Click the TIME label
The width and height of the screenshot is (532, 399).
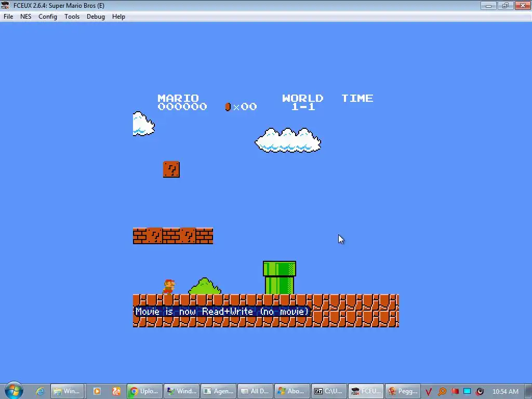tap(357, 98)
